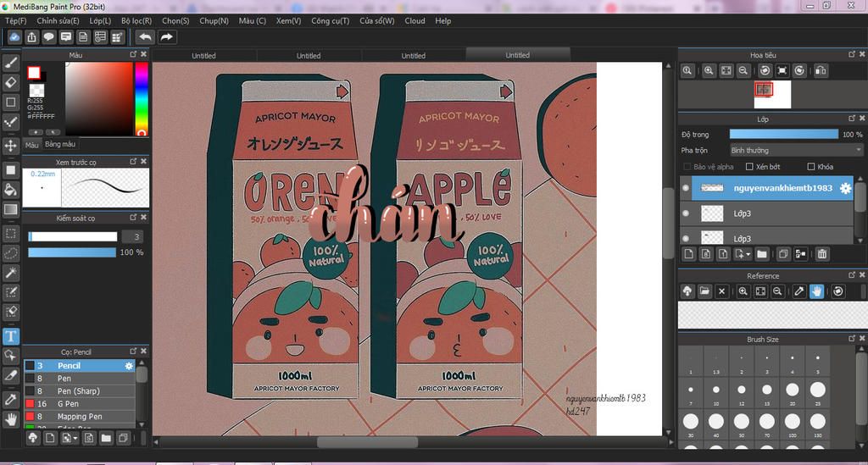Select the Pen brush in the brush list
The image size is (868, 465).
[x=79, y=379]
